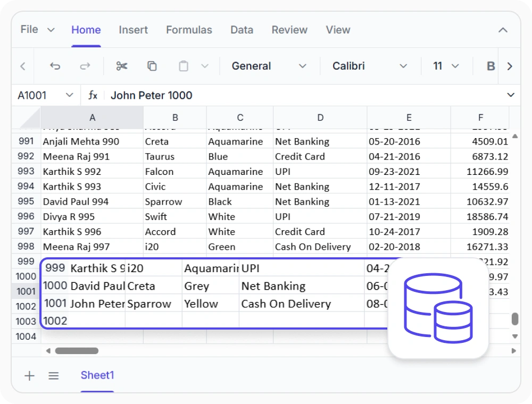Click amount cell 18586.74
Screen dimensions: 532x404
click(480, 216)
